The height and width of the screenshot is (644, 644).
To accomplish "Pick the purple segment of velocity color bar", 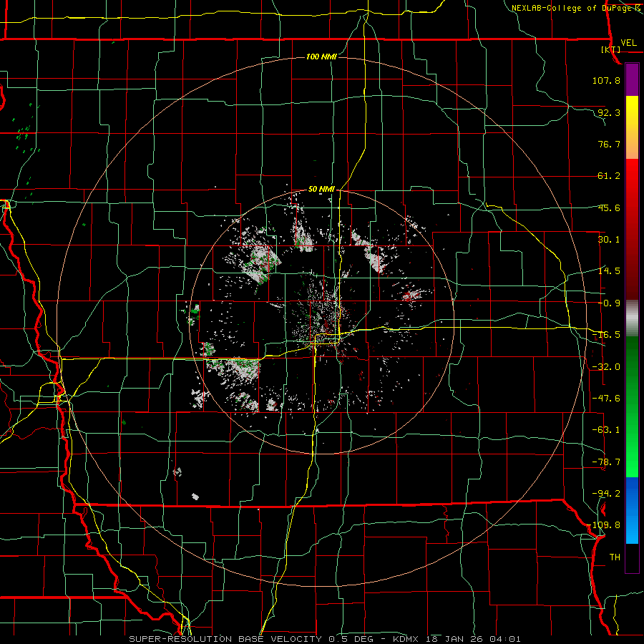I will pyautogui.click(x=632, y=79).
